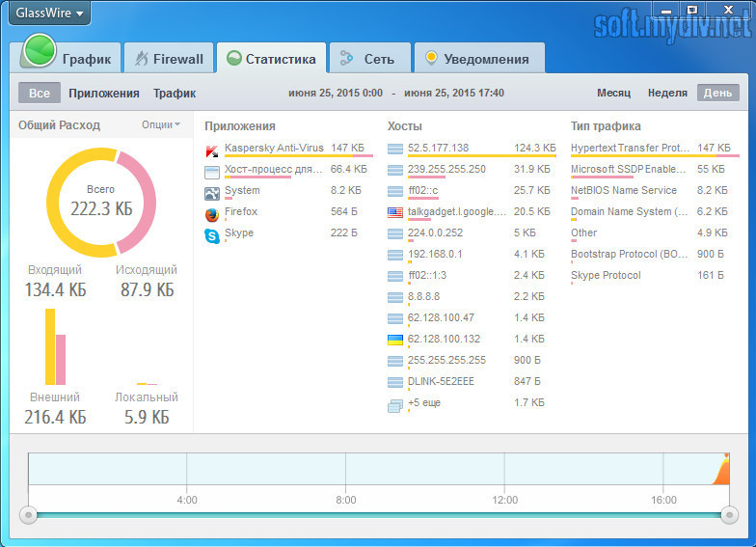Viewport: 756px width, 547px height.
Task: Click the traffic spike in timeline graph
Action: click(721, 471)
